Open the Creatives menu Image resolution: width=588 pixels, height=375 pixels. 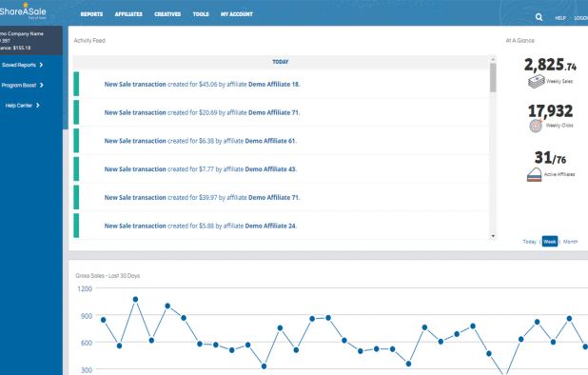click(167, 14)
